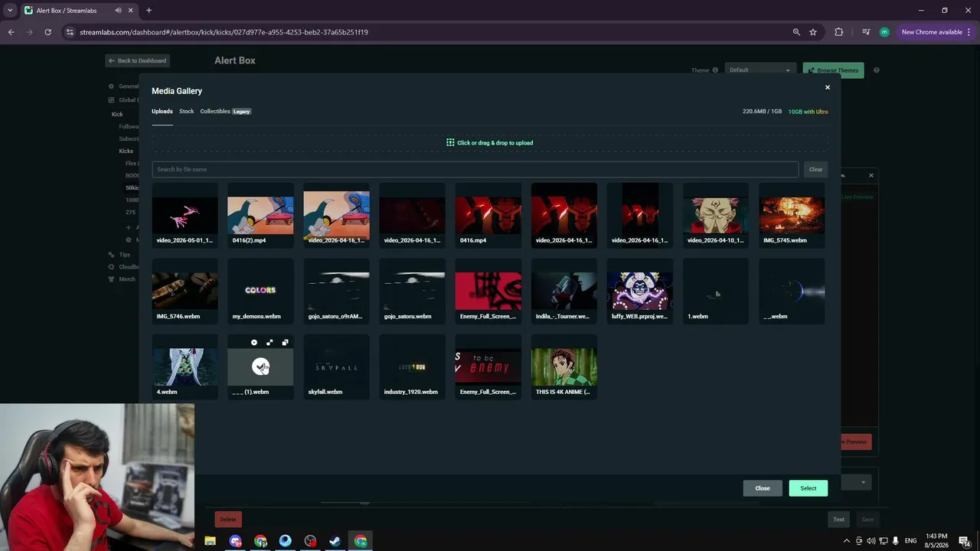This screenshot has height=551, width=980.
Task: Select the my_demons.webm thumbnail
Action: (260, 291)
